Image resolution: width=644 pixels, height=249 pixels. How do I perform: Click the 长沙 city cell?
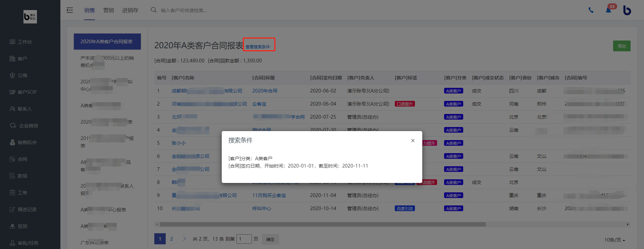pos(542,208)
